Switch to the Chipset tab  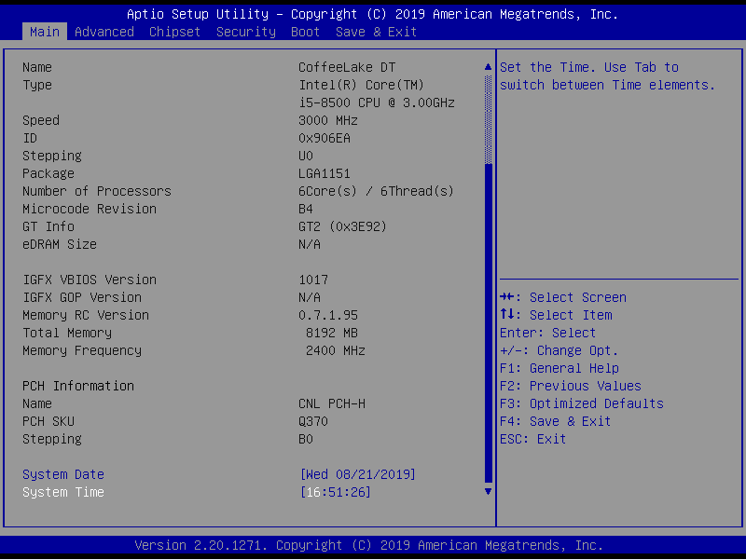pyautogui.click(x=175, y=32)
